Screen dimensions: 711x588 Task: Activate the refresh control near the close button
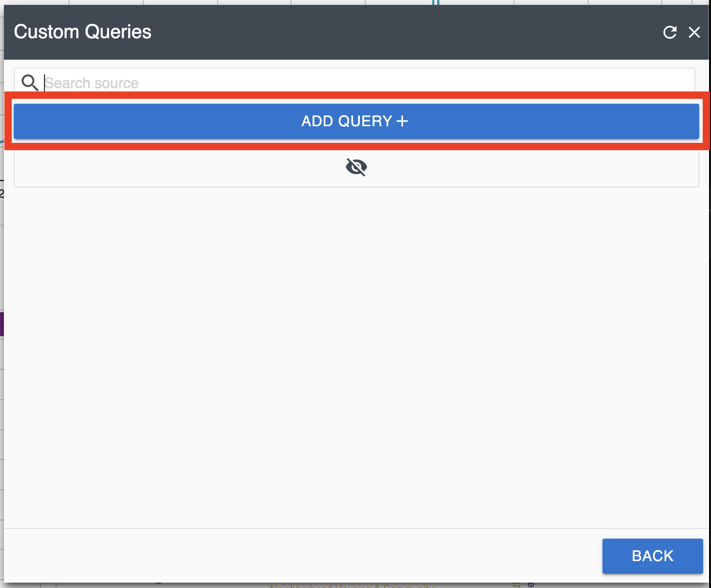(669, 32)
